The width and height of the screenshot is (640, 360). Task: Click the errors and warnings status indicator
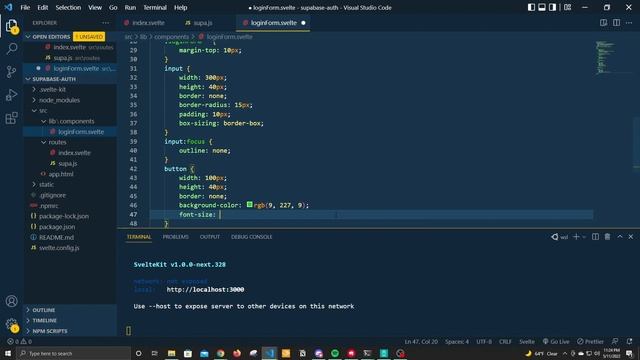(20, 341)
